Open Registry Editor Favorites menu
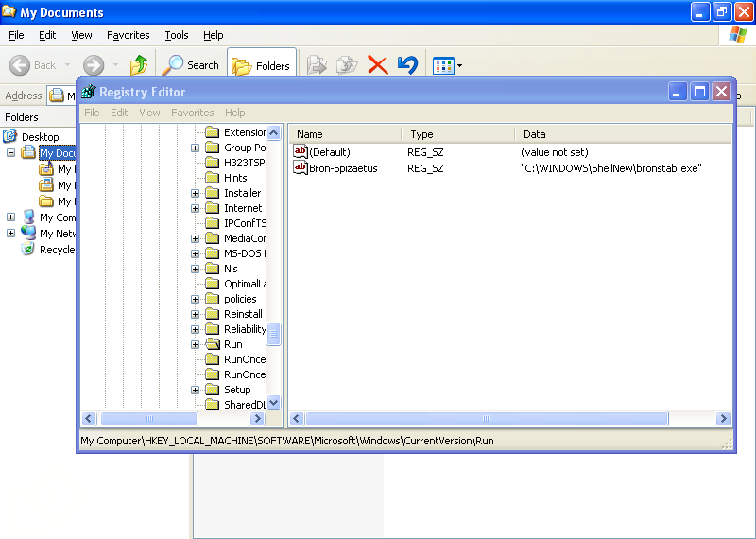This screenshot has height=539, width=756. click(x=192, y=113)
